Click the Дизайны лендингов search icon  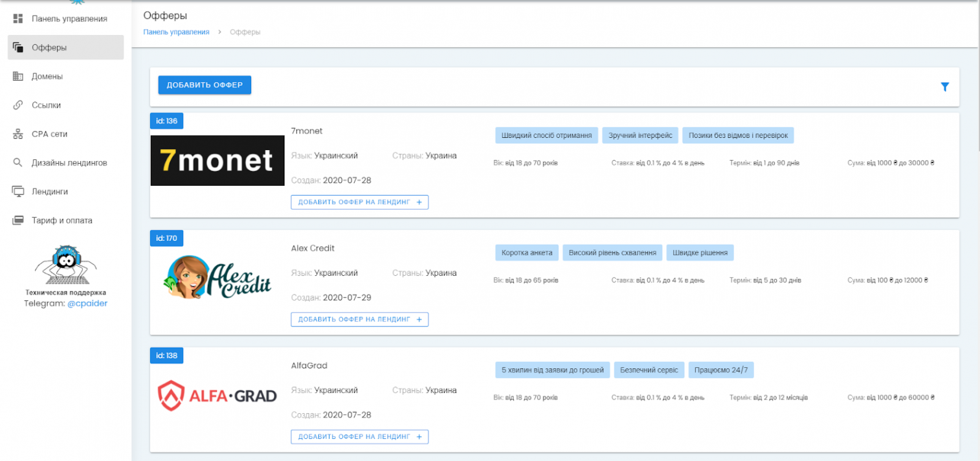pos(18,163)
